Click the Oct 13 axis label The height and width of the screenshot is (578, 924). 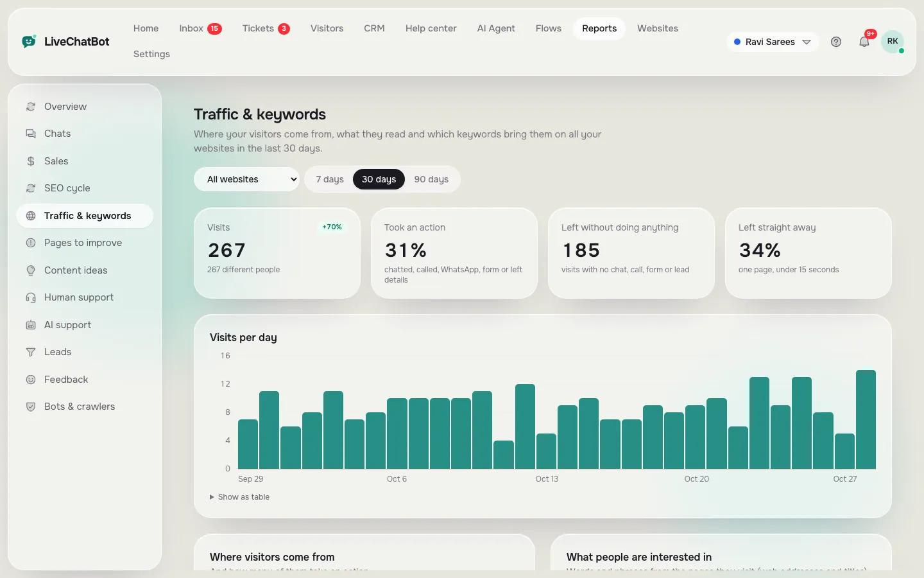tap(547, 479)
